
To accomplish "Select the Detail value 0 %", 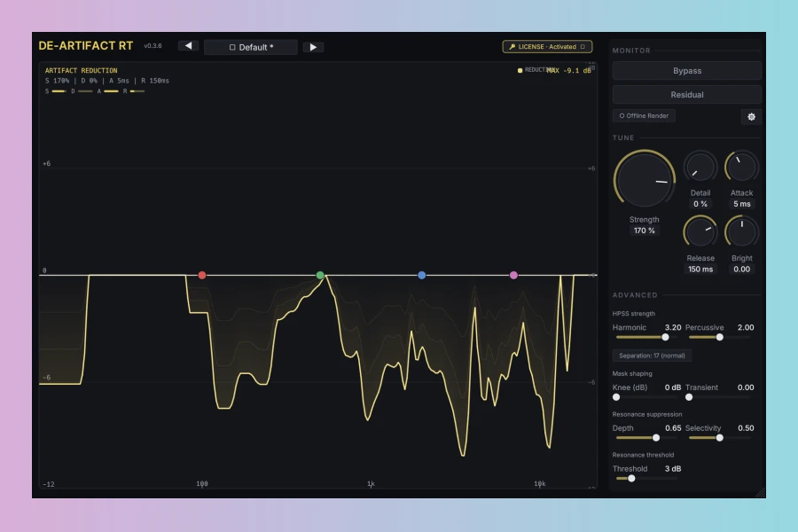I will tap(700, 204).
